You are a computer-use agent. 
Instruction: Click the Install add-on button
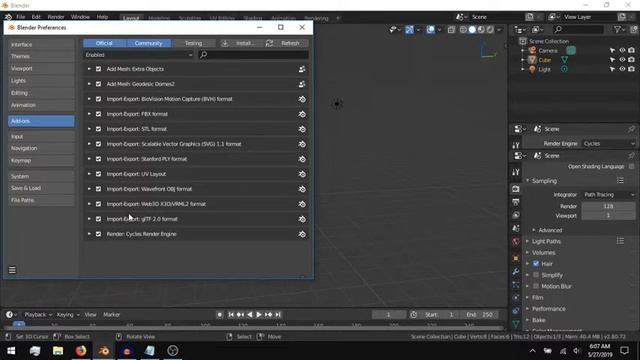point(239,43)
